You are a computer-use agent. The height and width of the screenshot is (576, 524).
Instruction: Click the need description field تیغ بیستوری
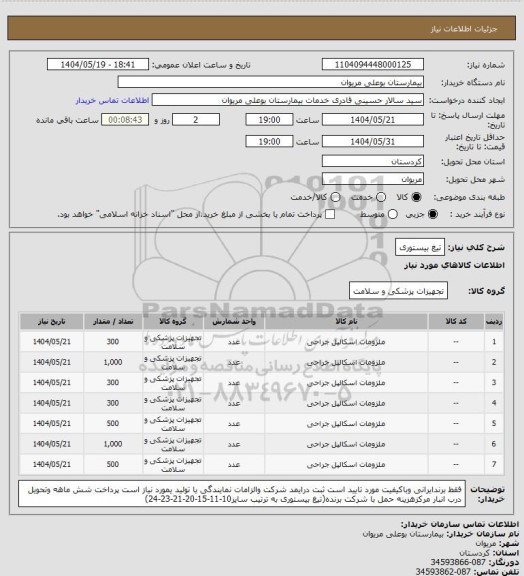click(420, 247)
